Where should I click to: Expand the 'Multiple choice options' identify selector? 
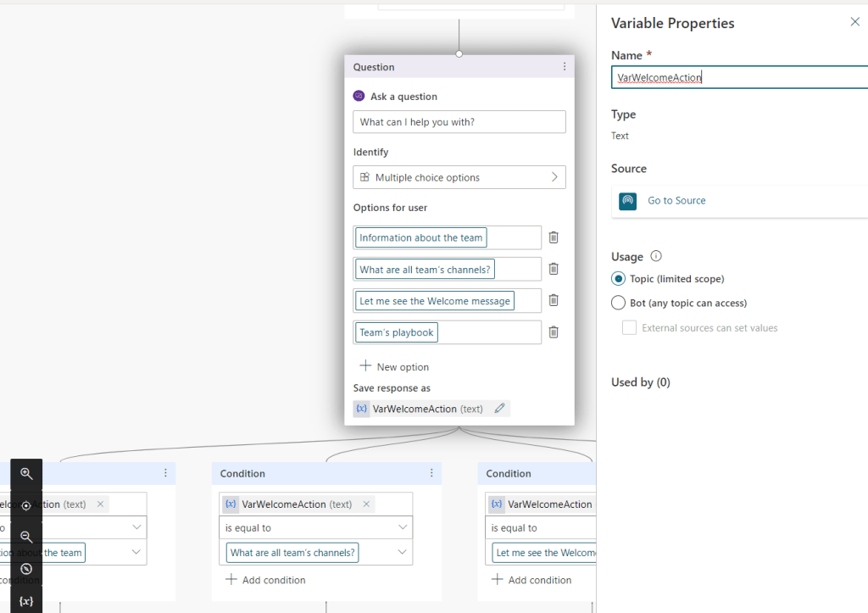coord(459,177)
